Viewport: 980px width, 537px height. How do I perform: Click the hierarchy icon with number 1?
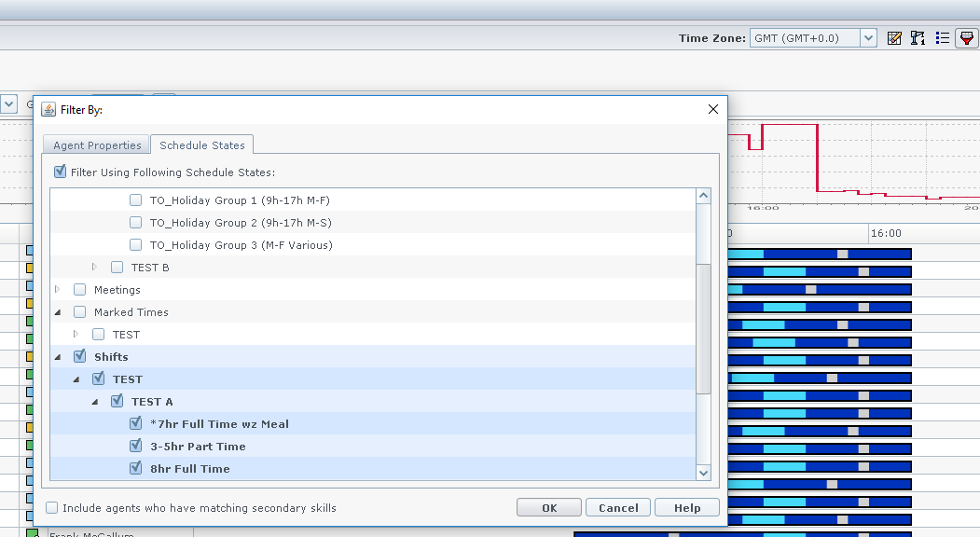tap(918, 38)
